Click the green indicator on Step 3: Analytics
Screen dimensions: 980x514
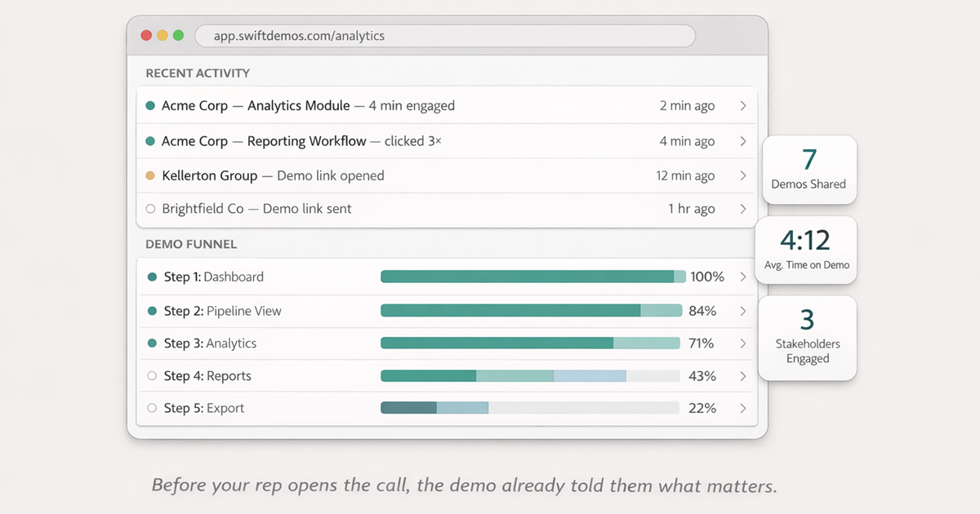coord(152,343)
